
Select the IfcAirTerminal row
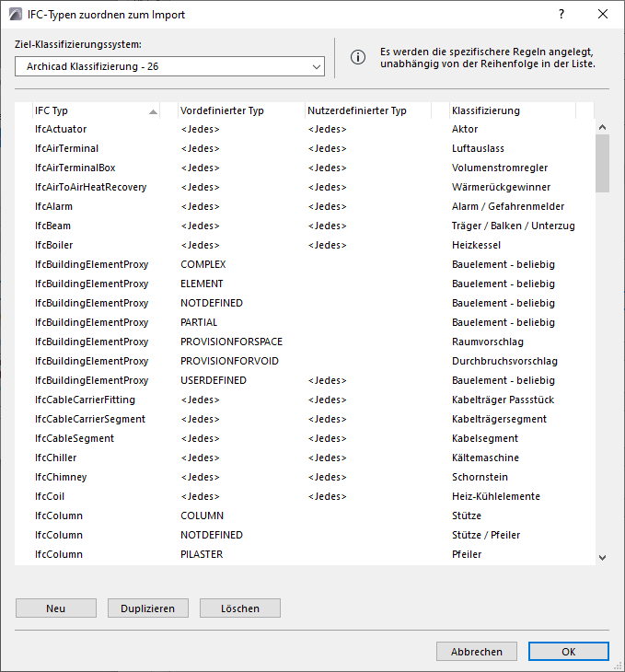305,148
